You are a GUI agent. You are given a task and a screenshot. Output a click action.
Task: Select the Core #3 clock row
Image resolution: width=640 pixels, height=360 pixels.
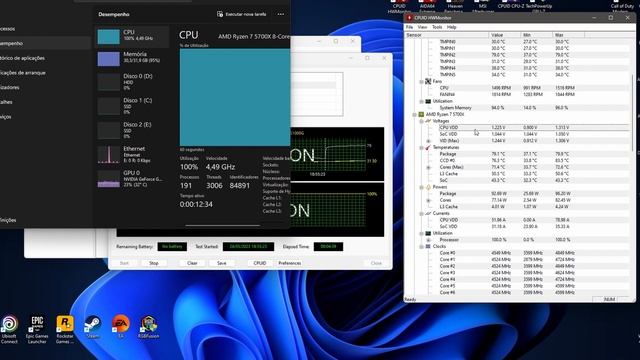[533, 273]
